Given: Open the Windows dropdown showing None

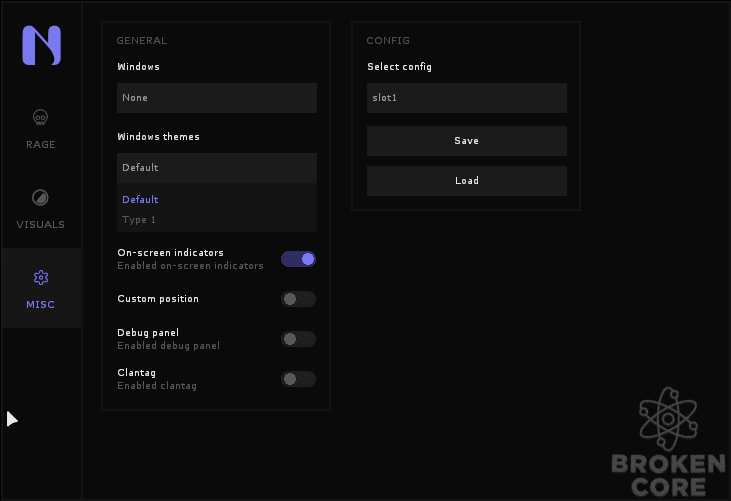Looking at the screenshot, I should click(x=217, y=98).
